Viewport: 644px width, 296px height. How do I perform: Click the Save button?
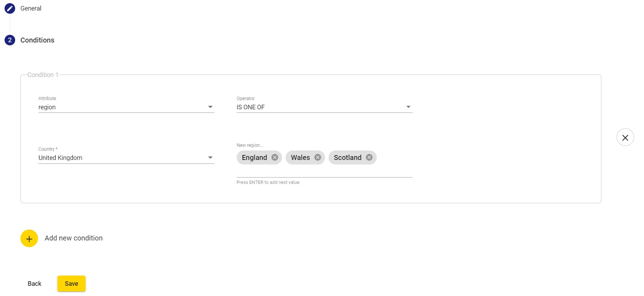71,284
